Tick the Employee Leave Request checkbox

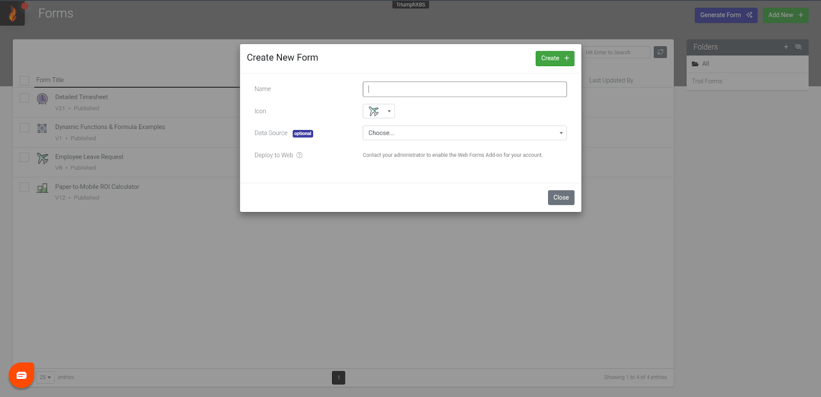point(24,157)
